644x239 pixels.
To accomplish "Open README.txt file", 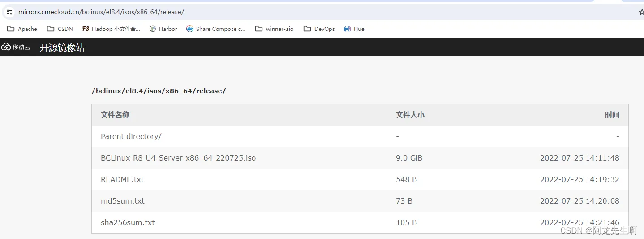I will [122, 179].
